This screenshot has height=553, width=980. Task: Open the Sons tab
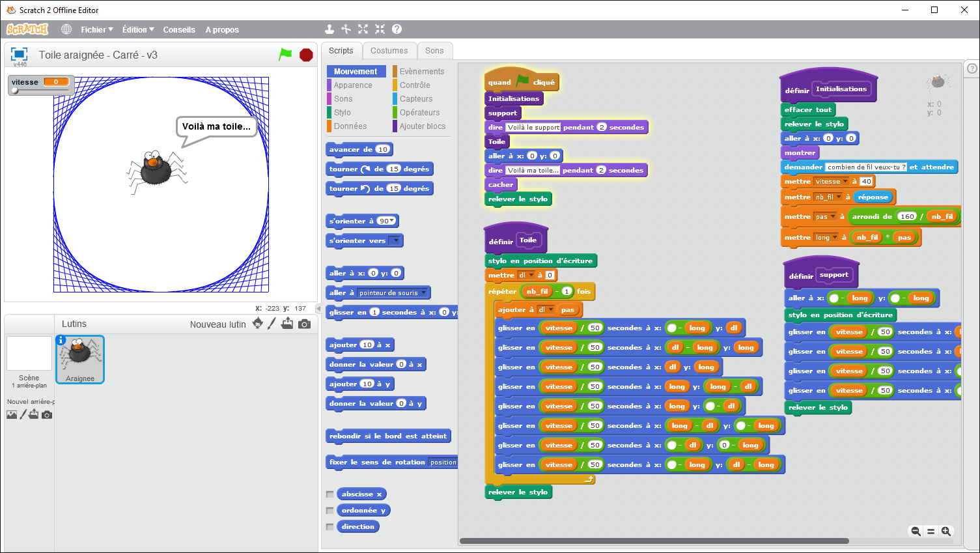(x=434, y=51)
